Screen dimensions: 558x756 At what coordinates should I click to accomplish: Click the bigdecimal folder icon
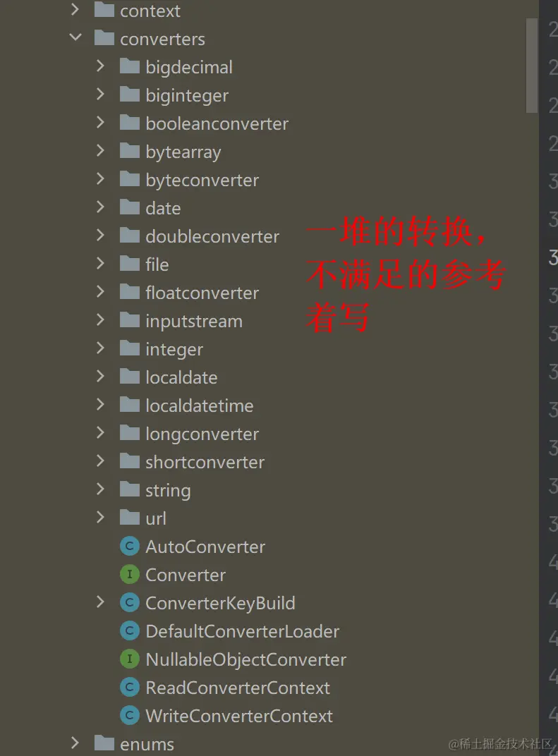pos(129,66)
